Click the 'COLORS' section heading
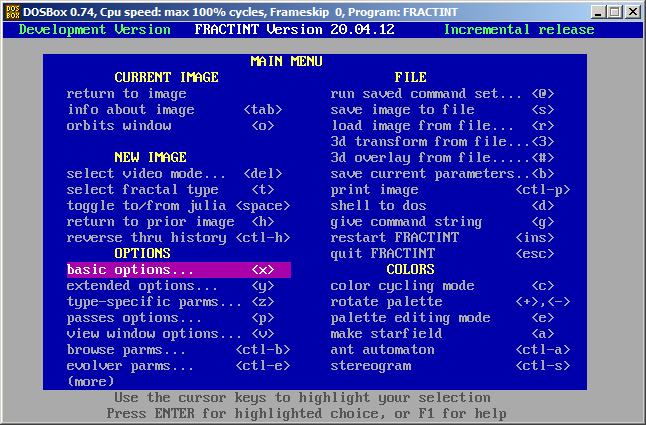 click(x=410, y=269)
